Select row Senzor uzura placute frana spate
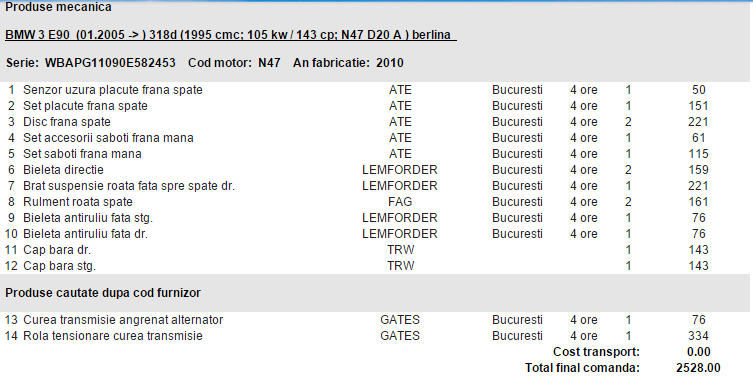The height and width of the screenshot is (380, 753). (375, 90)
